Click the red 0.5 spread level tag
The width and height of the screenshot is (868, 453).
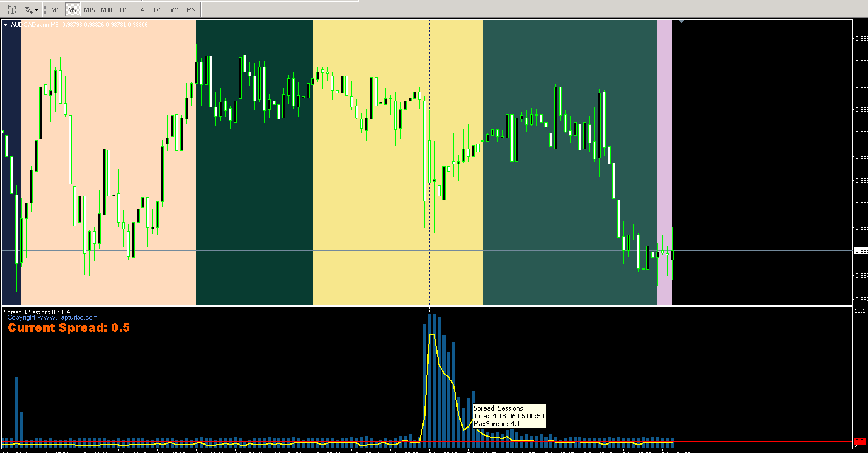click(860, 441)
